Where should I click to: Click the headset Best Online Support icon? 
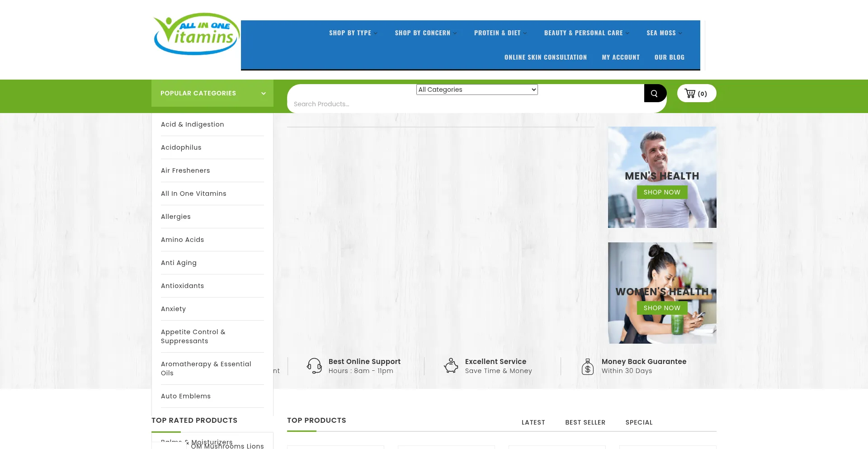tap(314, 365)
